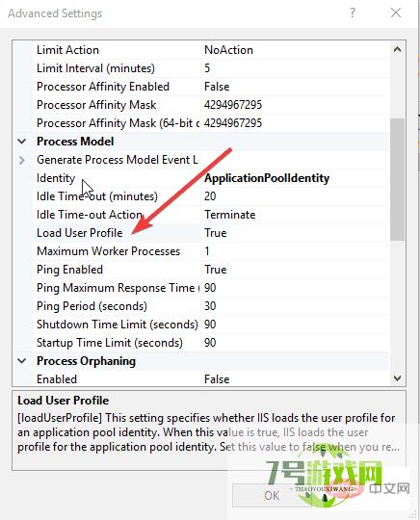Click the OK button
The width and height of the screenshot is (420, 520).
coord(272,496)
